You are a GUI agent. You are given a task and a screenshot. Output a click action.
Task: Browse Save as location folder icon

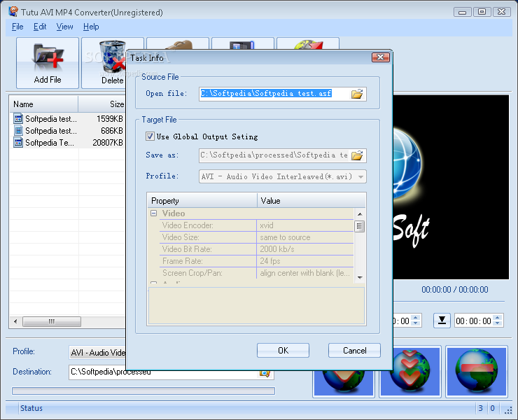(x=357, y=155)
